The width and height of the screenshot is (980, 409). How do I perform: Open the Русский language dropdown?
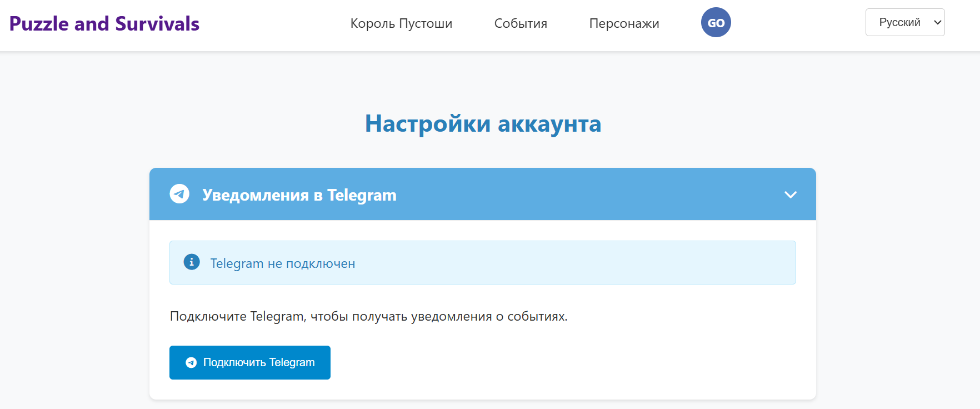[905, 22]
